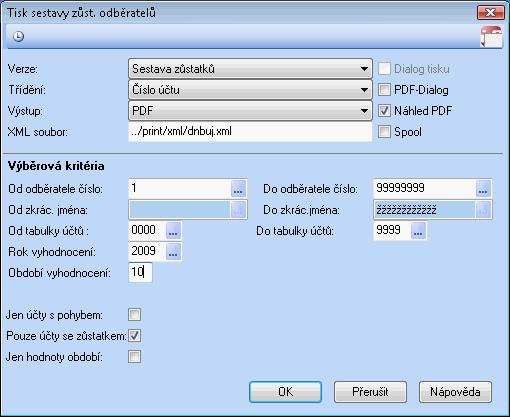Open lookup for Do odběratele číslo
The height and width of the screenshot is (417, 510).
pos(483,189)
